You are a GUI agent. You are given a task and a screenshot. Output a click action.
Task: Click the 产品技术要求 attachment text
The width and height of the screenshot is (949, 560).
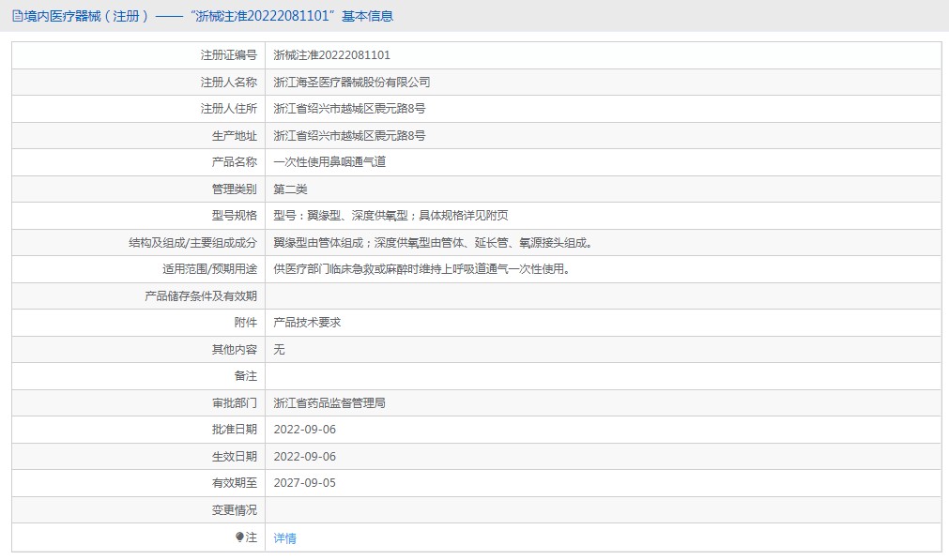pos(308,323)
